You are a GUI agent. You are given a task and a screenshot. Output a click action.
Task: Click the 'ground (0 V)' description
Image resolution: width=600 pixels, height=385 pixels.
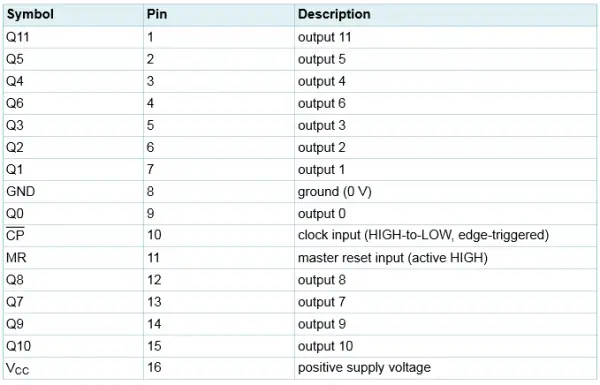tap(334, 191)
